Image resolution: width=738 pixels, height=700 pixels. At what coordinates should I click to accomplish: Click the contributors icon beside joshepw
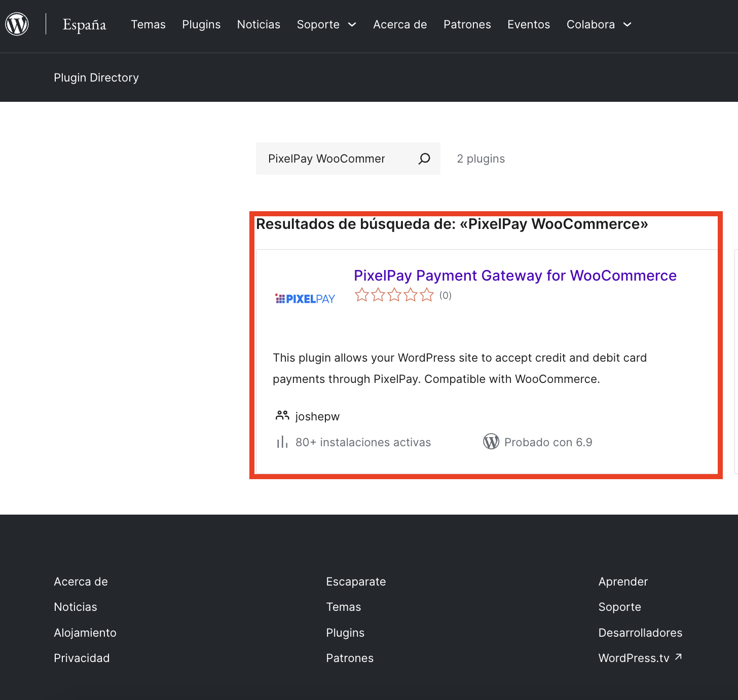pyautogui.click(x=282, y=415)
